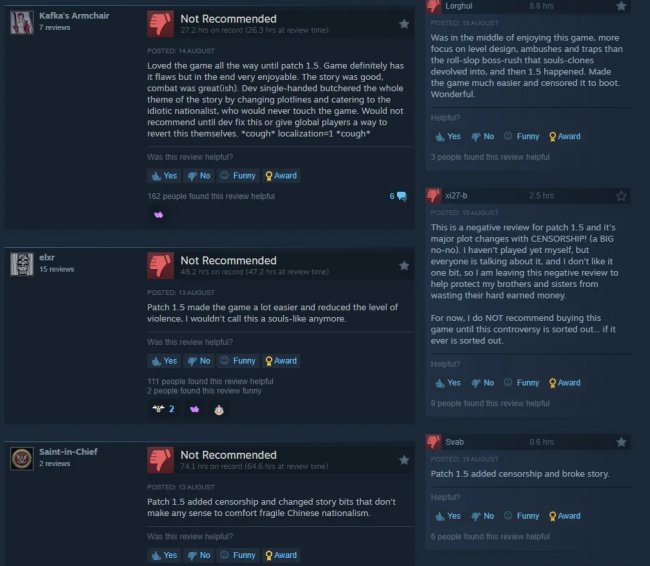
Task: Mark Saint-in-Chief's review as Funny
Action: [238, 555]
